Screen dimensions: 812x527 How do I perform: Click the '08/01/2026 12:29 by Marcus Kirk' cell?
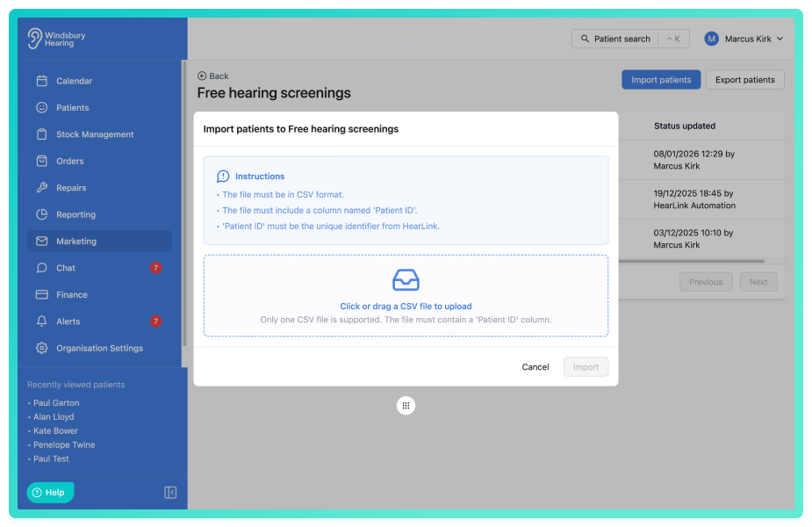693,160
